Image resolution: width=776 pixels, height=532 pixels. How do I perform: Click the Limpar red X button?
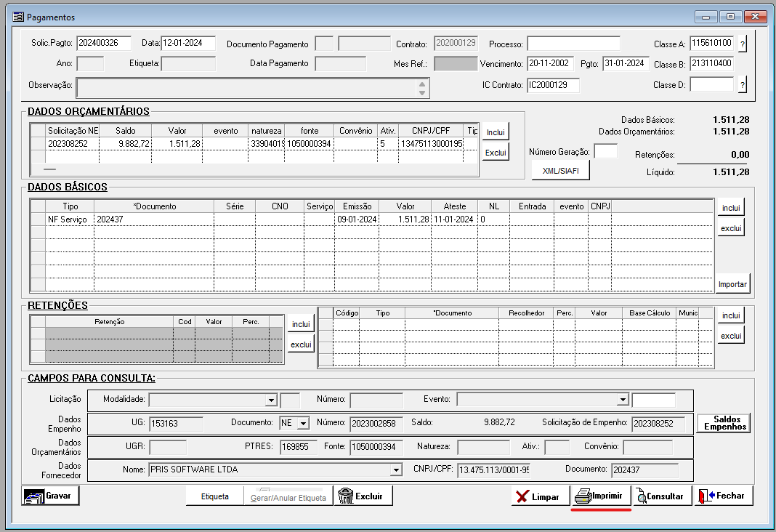[538, 496]
